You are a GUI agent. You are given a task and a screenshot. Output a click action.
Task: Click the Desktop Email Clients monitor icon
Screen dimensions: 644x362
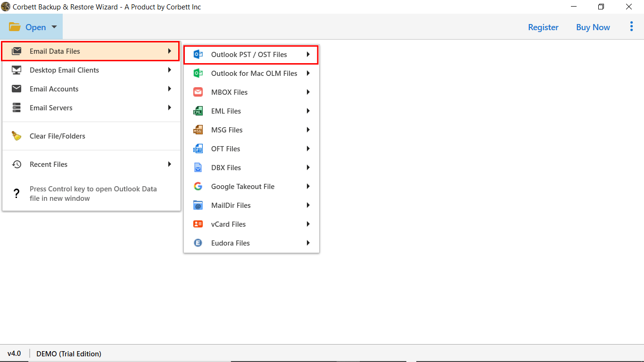click(17, 70)
